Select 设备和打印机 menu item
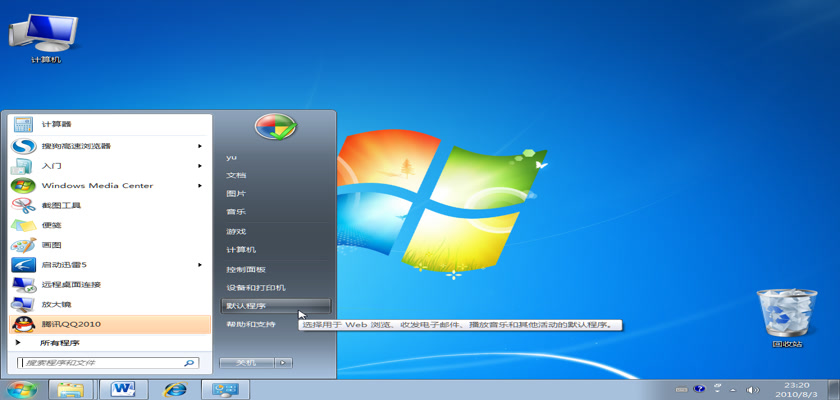 tap(256, 288)
